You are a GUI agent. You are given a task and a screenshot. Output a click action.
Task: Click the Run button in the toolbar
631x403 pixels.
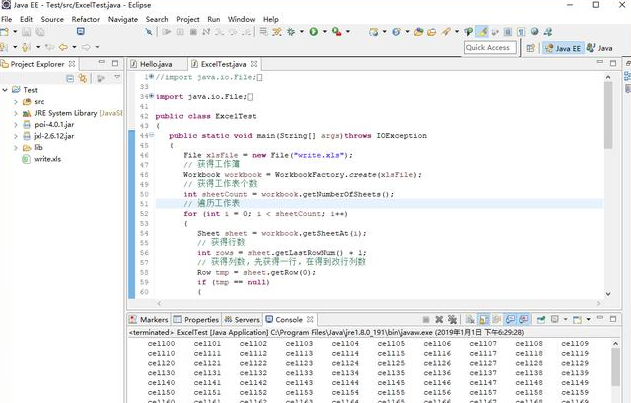point(313,32)
